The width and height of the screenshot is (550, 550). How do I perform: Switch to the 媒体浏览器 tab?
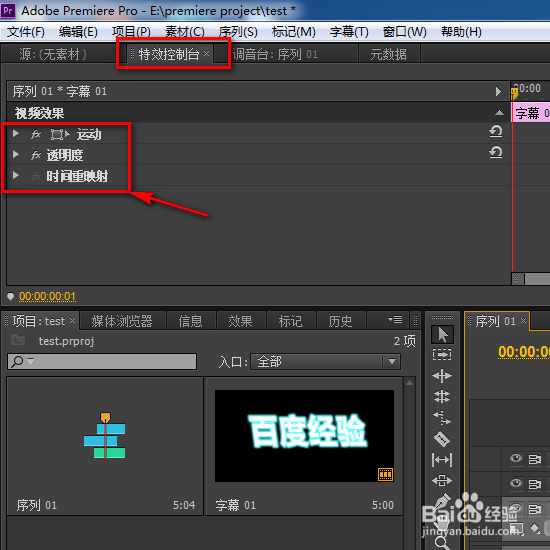122,321
